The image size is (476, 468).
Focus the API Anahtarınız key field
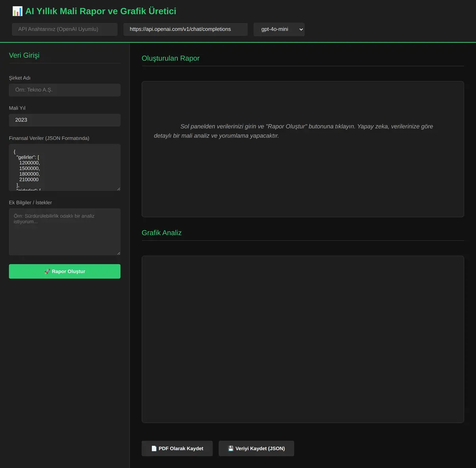coord(65,29)
